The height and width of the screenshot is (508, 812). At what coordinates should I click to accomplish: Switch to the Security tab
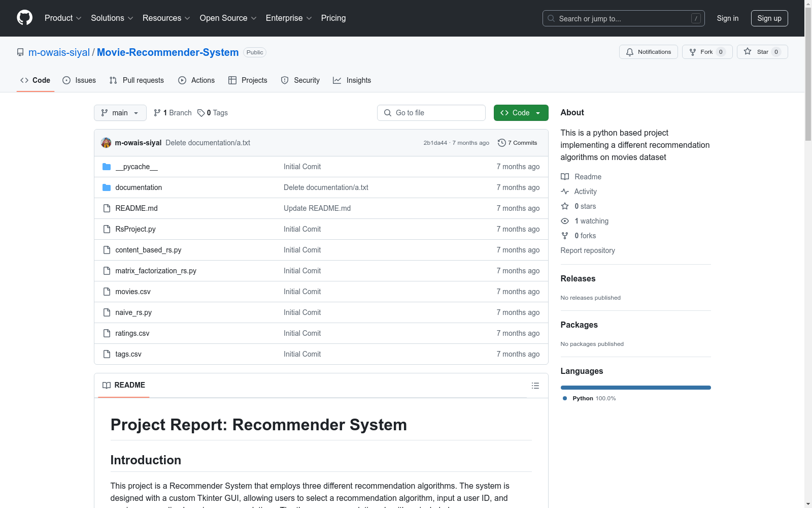(x=300, y=80)
